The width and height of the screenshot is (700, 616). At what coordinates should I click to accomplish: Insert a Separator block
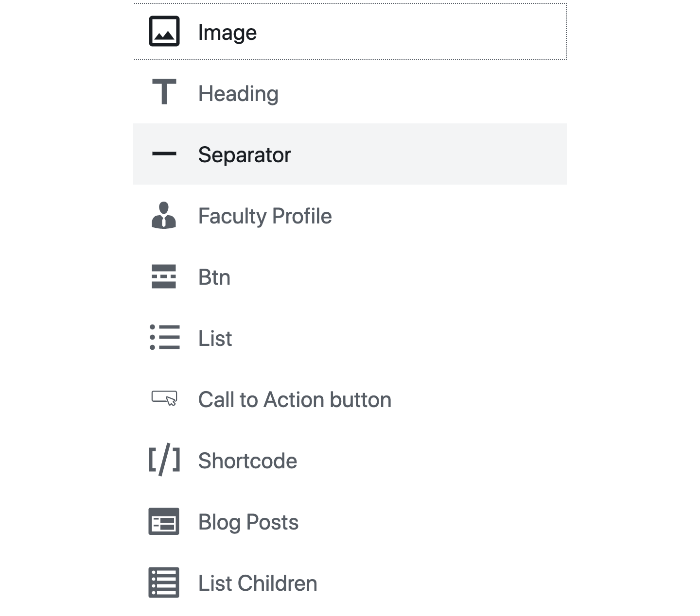click(x=245, y=155)
